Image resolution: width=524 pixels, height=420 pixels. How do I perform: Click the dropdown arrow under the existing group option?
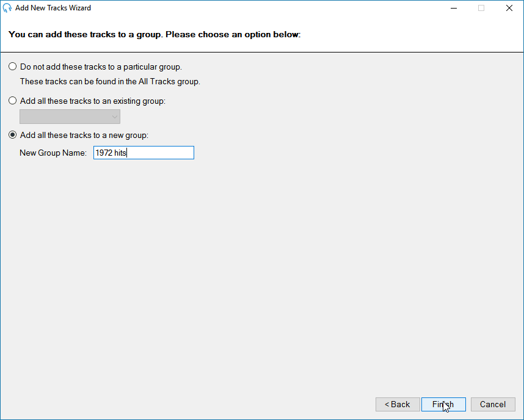(115, 116)
